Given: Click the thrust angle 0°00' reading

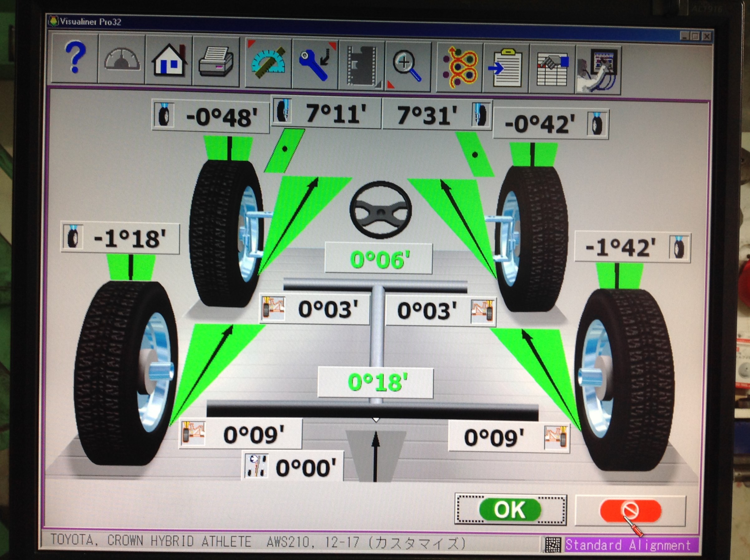Looking at the screenshot, I should coord(306,468).
